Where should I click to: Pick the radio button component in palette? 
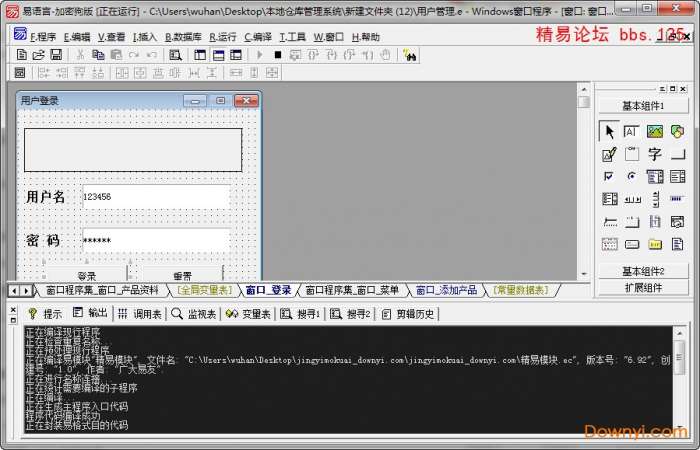pos(632,176)
